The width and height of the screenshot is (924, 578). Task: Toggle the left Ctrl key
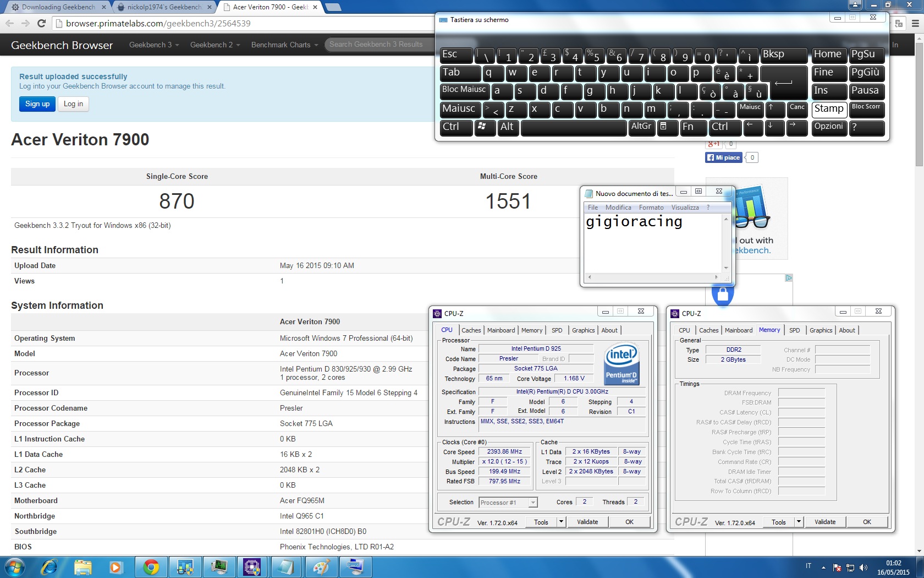point(457,128)
